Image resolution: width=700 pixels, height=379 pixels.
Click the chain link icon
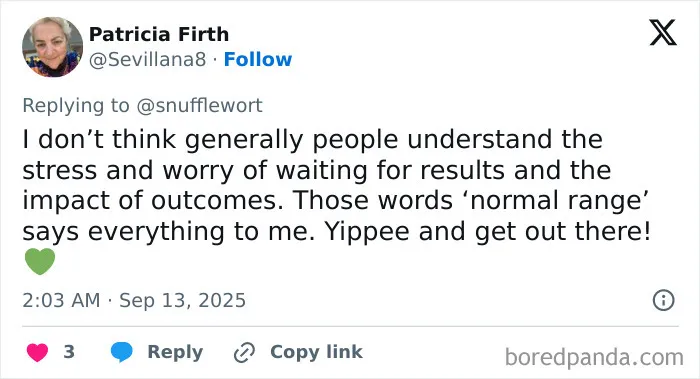coord(244,352)
